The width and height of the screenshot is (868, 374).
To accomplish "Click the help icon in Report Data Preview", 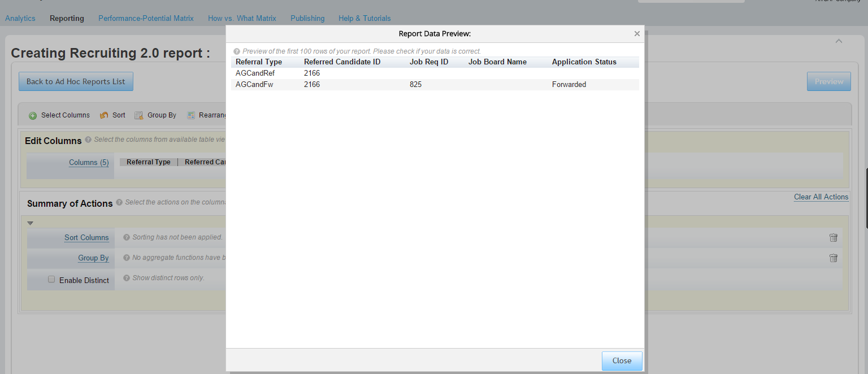I will click(237, 51).
